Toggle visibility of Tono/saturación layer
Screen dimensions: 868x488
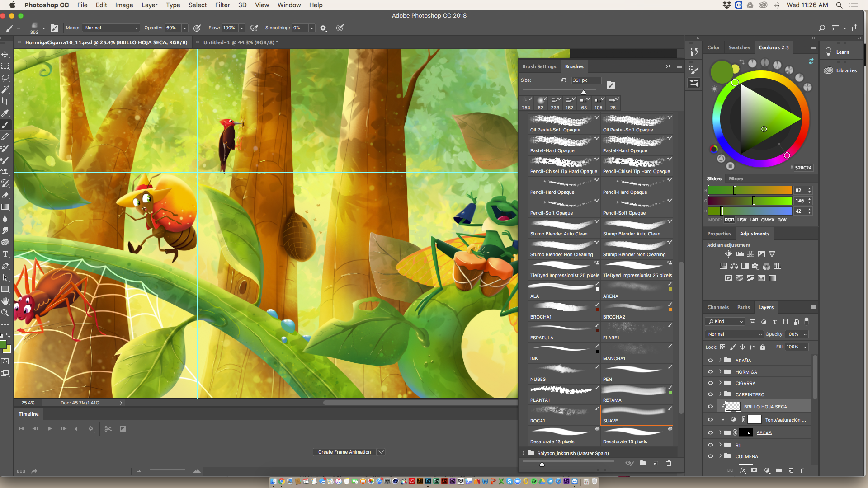pos(710,420)
